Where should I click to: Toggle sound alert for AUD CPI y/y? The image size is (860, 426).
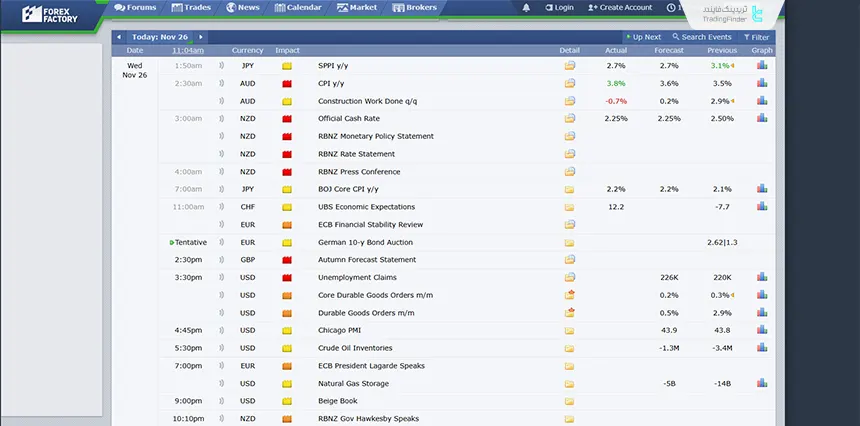[220, 83]
